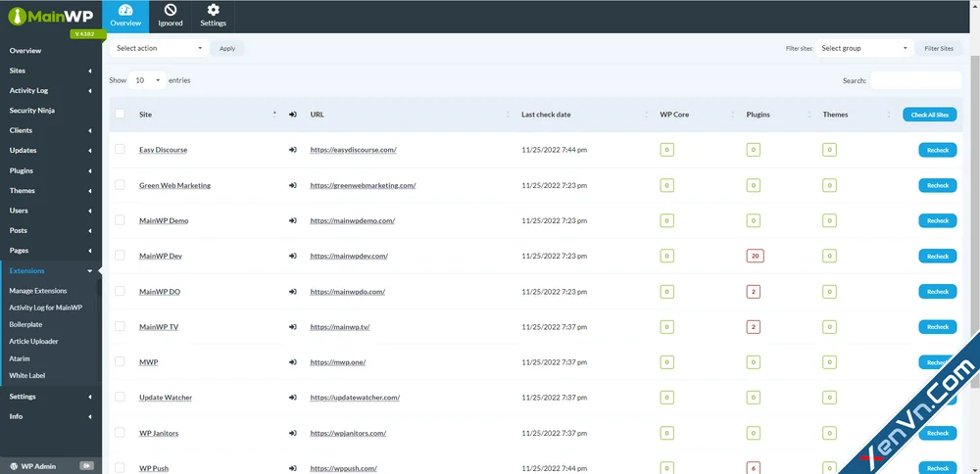980x474 pixels.
Task: Click the WP Admin exit icon
Action: [x=87, y=466]
